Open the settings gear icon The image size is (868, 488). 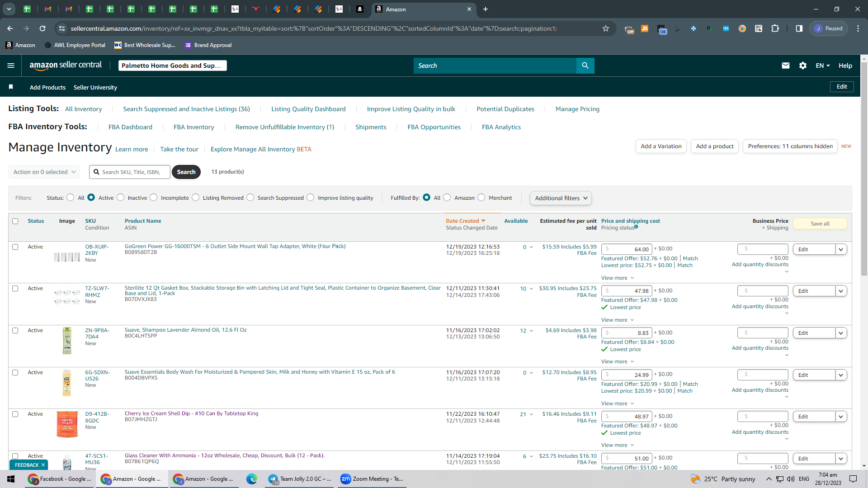click(x=803, y=66)
